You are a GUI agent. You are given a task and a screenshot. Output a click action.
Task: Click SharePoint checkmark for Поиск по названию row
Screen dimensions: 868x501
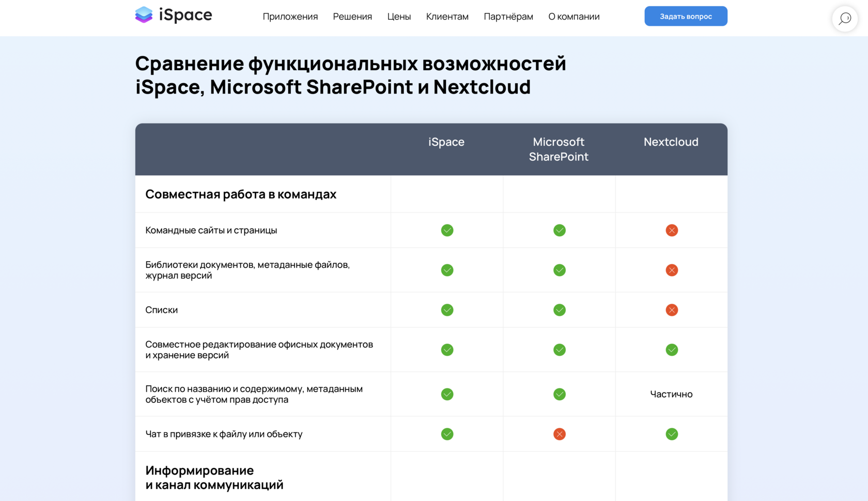pos(559,394)
